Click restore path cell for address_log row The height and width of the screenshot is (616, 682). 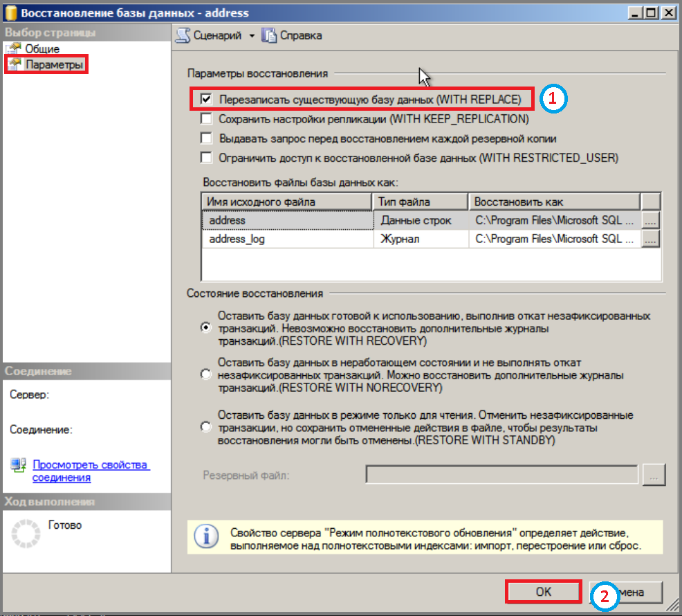[555, 239]
